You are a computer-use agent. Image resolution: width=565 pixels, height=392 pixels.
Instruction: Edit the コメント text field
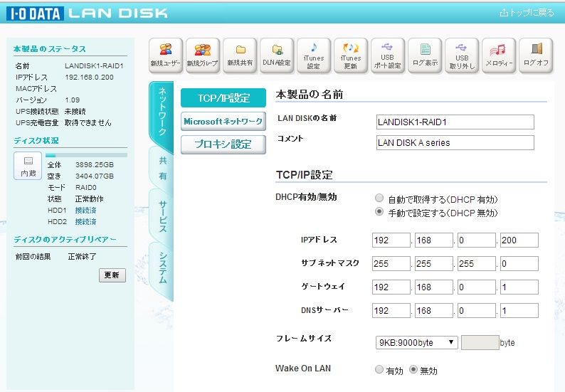point(455,143)
